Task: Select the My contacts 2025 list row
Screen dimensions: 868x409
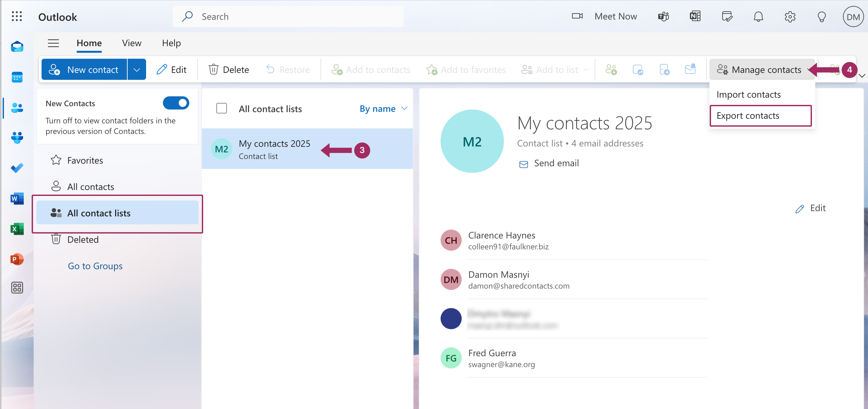Action: (x=307, y=149)
